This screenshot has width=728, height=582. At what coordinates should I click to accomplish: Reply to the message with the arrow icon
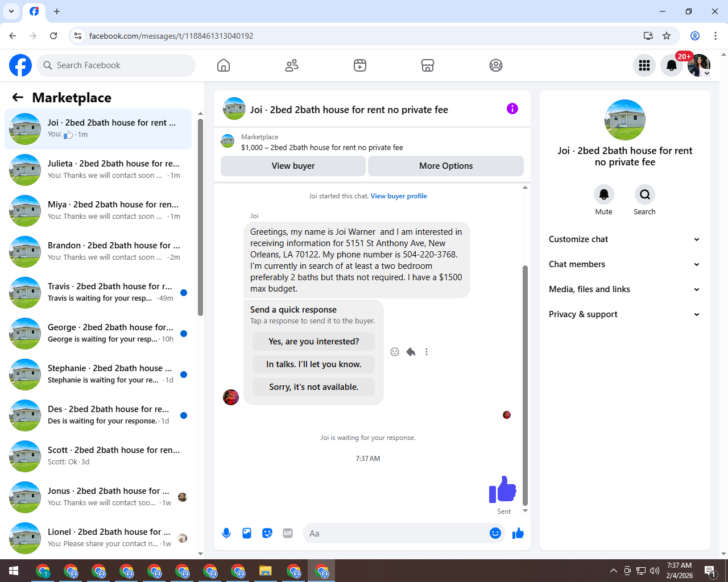[x=411, y=352]
